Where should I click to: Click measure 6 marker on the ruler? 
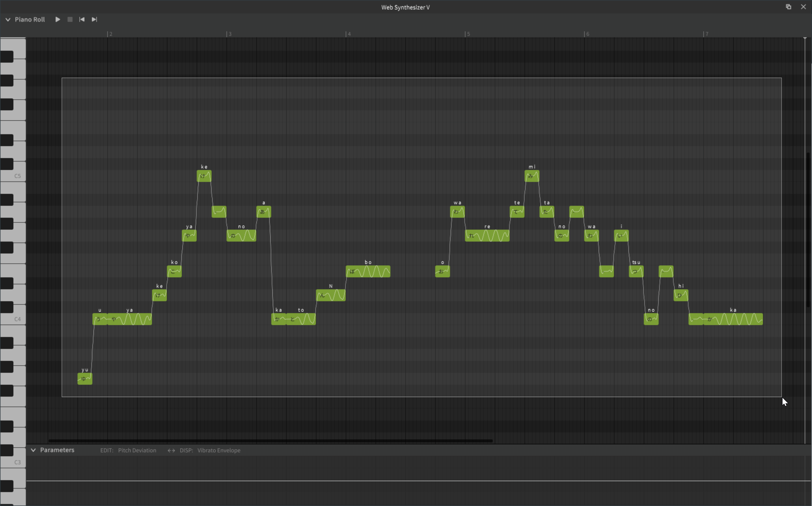coord(587,34)
